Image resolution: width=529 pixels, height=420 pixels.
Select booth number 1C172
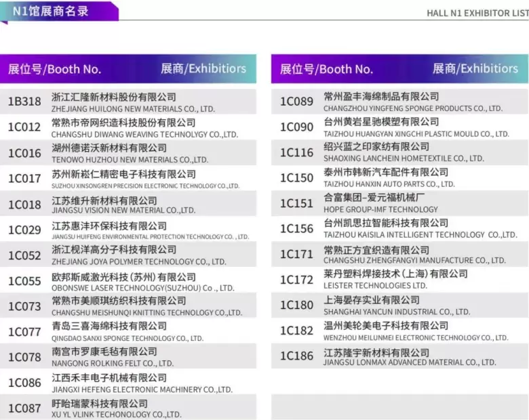[297, 280]
